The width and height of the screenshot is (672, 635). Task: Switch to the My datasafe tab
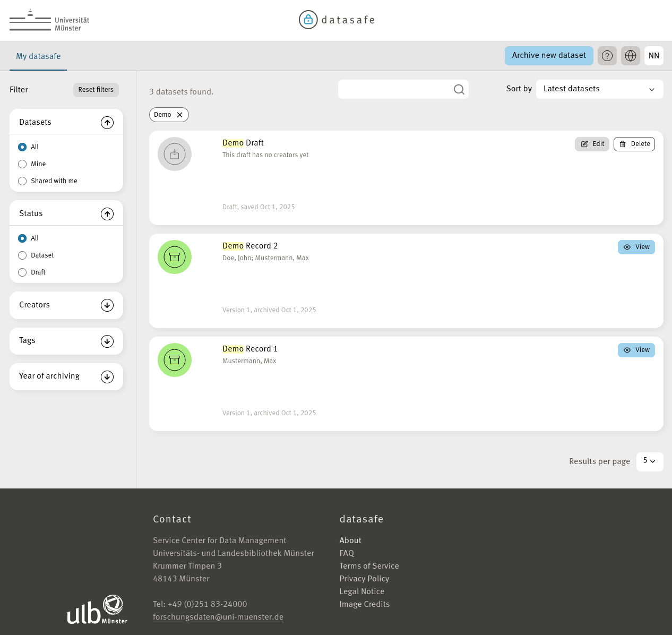tap(38, 56)
